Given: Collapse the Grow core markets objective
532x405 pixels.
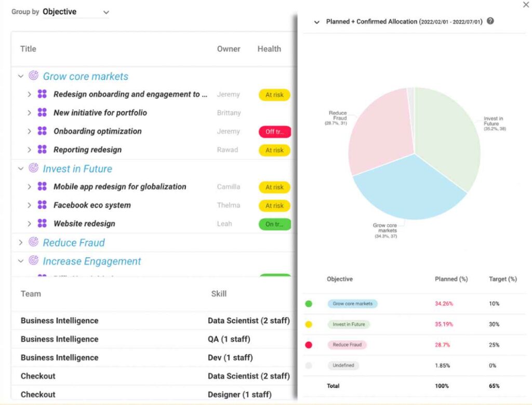Looking at the screenshot, I should (21, 76).
